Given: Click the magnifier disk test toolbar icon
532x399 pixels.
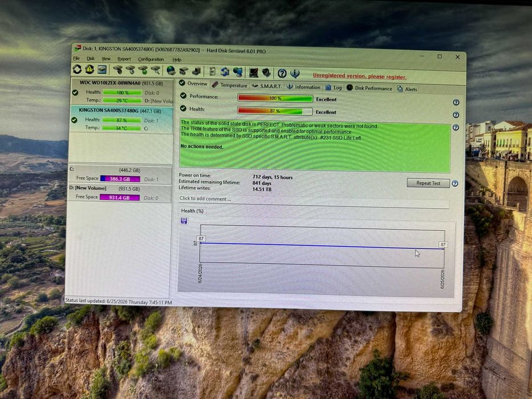Looking at the screenshot, I should (156, 70).
